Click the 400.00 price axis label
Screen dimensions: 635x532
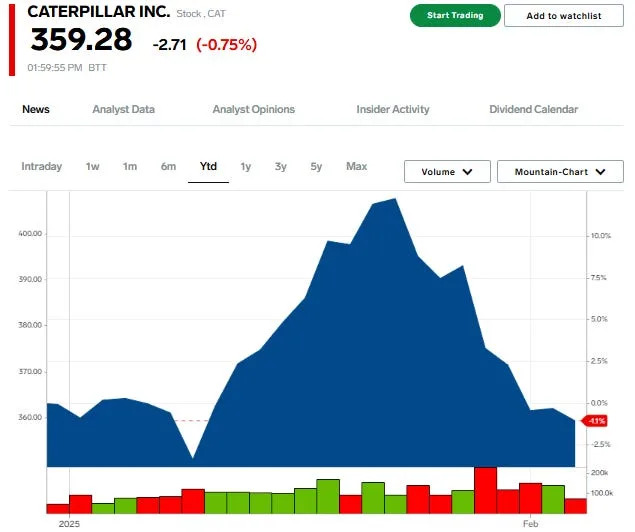tap(30, 234)
